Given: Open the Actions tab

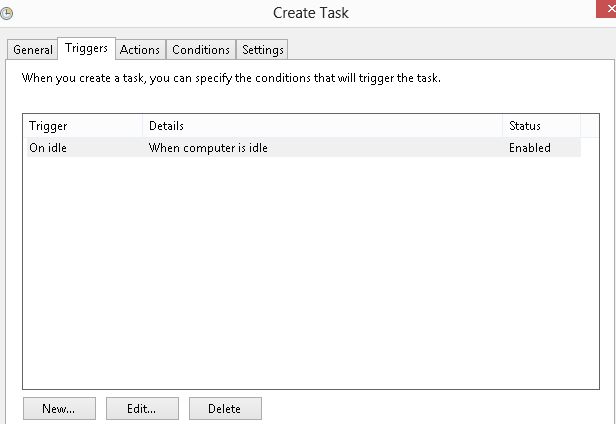Looking at the screenshot, I should 140,50.
